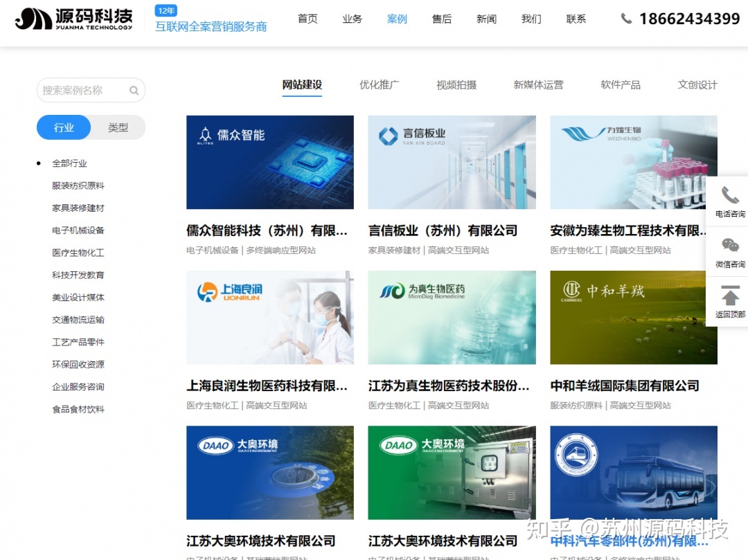Filter by 食品食材饮料 industry

click(x=78, y=409)
